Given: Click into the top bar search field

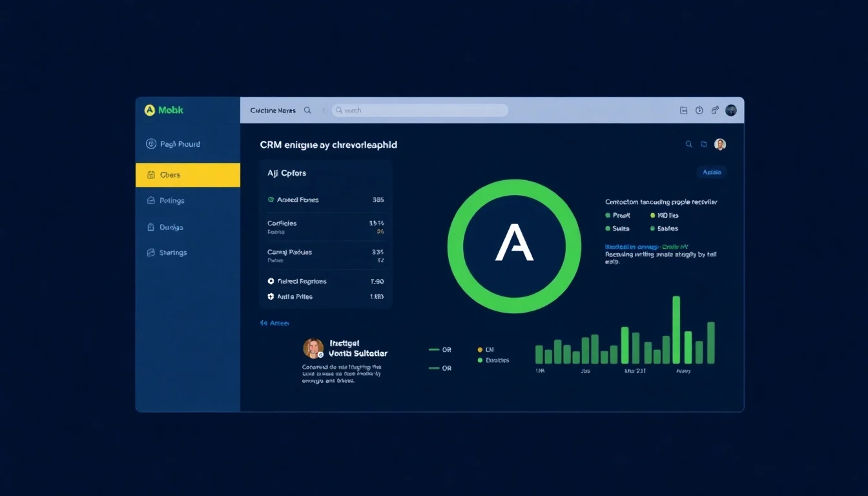Looking at the screenshot, I should coord(420,110).
